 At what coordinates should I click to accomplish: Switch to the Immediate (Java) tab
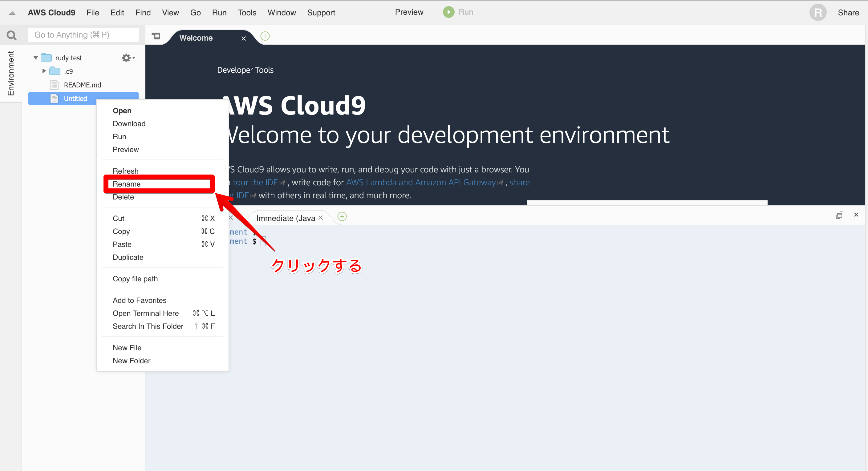[x=286, y=218]
